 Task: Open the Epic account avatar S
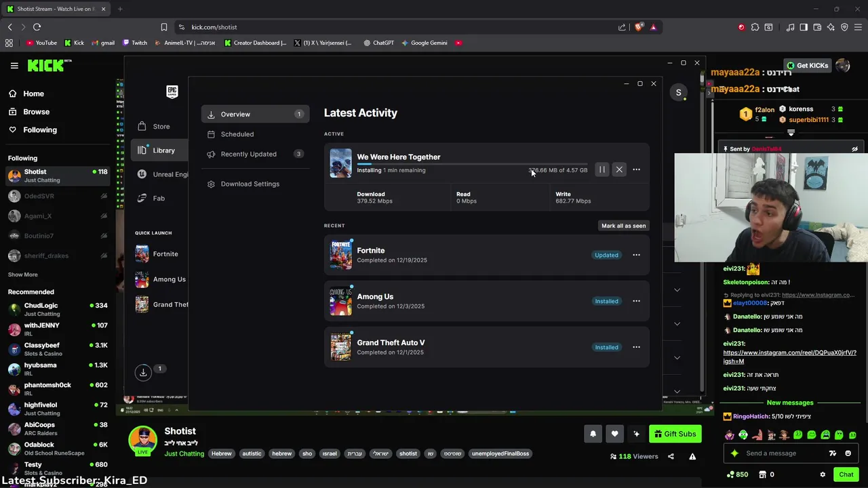pos(678,92)
